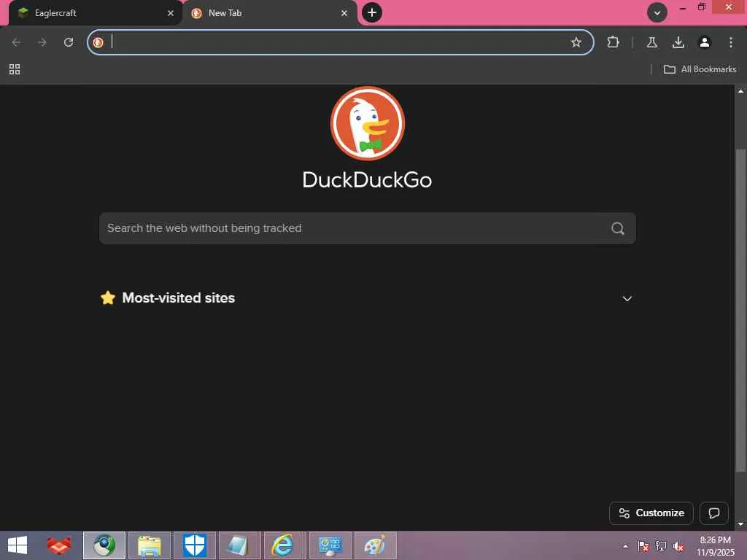
Task: Open the taskbar clock showing 8:26 PM
Action: point(716,546)
